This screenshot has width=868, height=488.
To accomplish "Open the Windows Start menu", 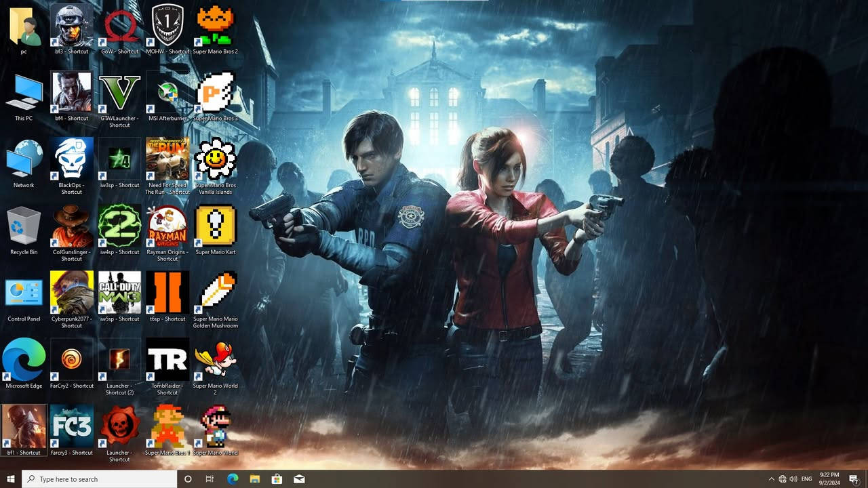I will pyautogui.click(x=11, y=479).
